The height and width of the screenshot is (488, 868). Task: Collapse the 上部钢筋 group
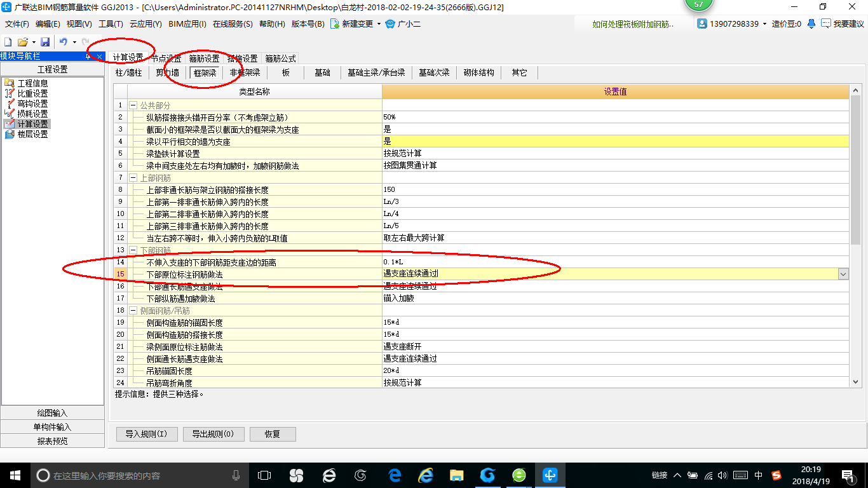click(x=133, y=178)
